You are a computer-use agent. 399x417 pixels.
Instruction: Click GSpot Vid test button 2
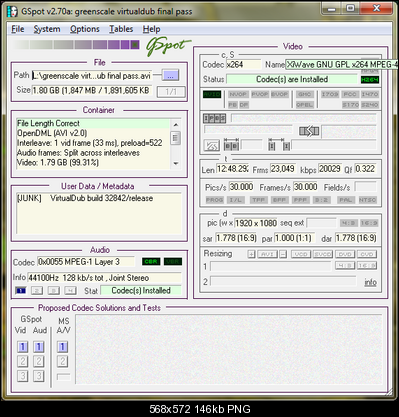point(22,361)
